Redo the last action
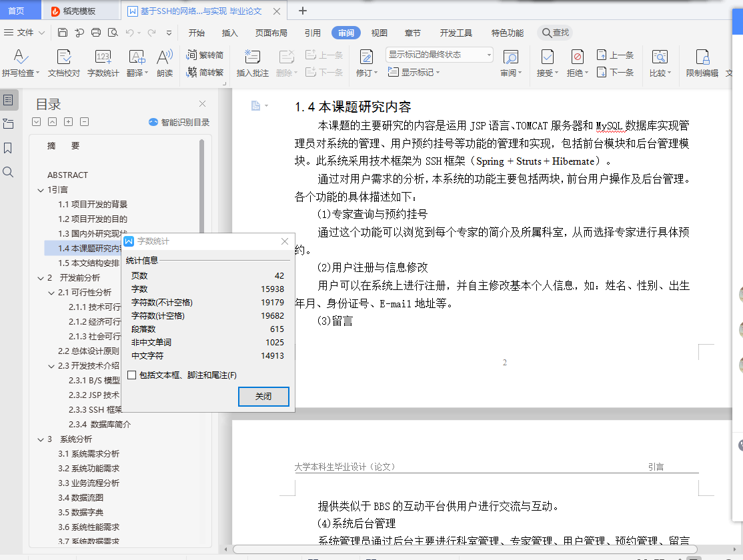Image resolution: width=743 pixels, height=560 pixels. 151,33
